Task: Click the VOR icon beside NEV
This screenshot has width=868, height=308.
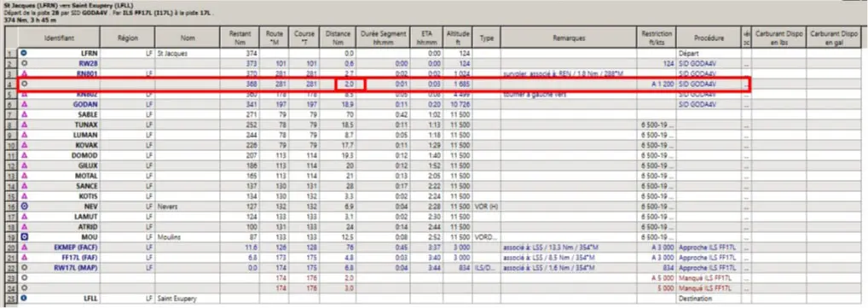Action: [24, 206]
